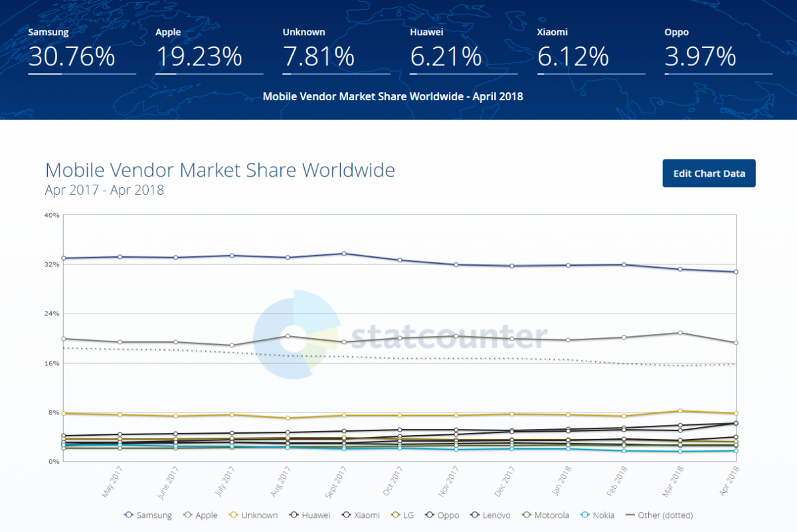Click the Nov 2017 x-axis label
797x532 pixels.
tap(448, 481)
